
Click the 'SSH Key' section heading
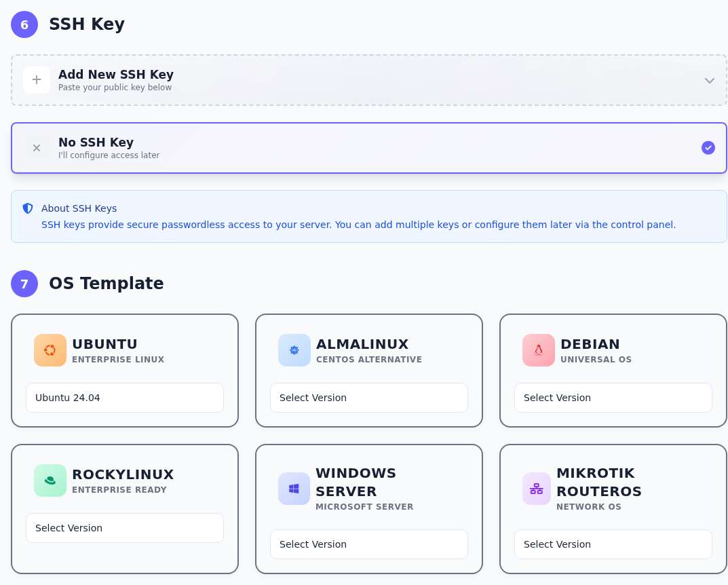tap(87, 24)
